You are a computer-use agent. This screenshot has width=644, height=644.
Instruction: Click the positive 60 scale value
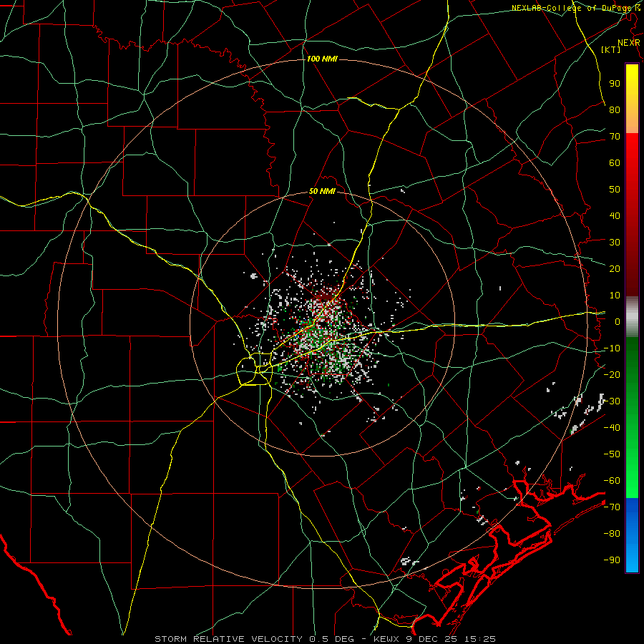(615, 162)
